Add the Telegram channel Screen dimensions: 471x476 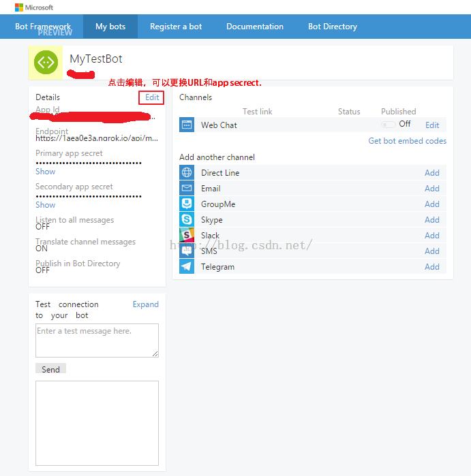click(x=431, y=267)
